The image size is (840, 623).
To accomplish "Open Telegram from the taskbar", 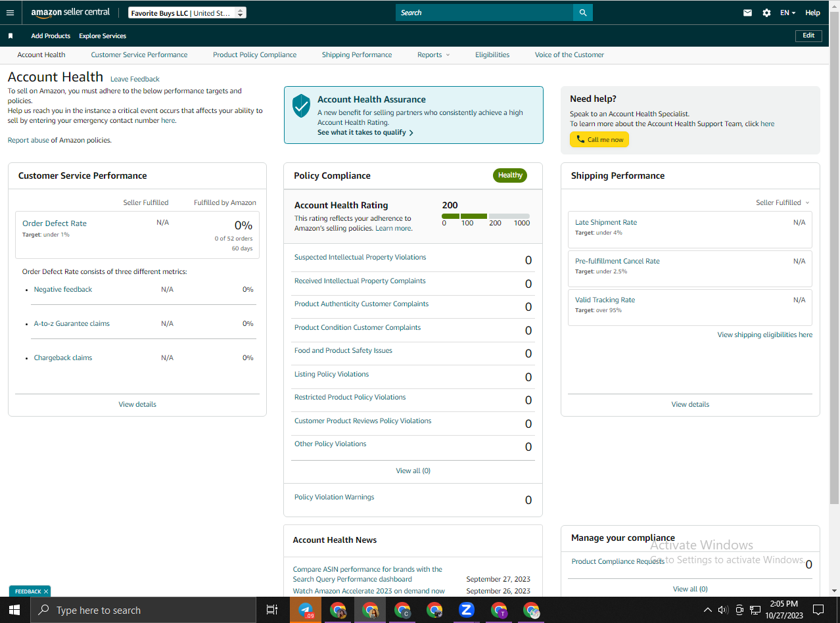I will [306, 610].
